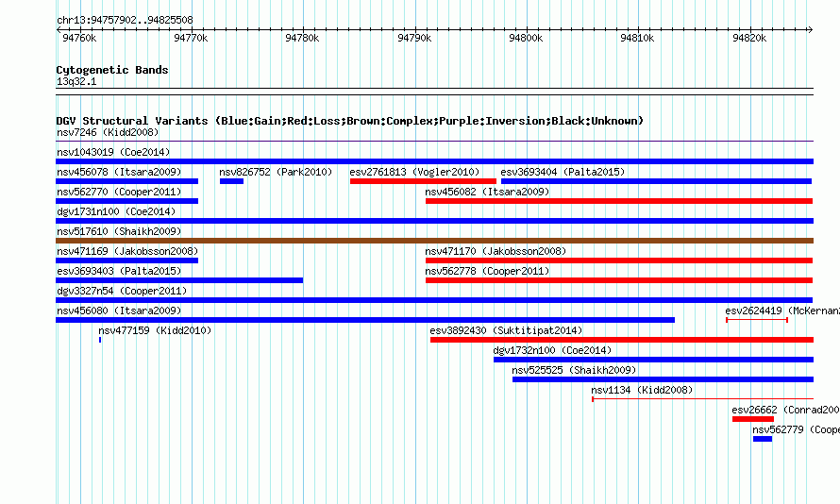This screenshot has width=840, height=504.
Task: Click the 94770k ruler tick label
Action: (191, 38)
